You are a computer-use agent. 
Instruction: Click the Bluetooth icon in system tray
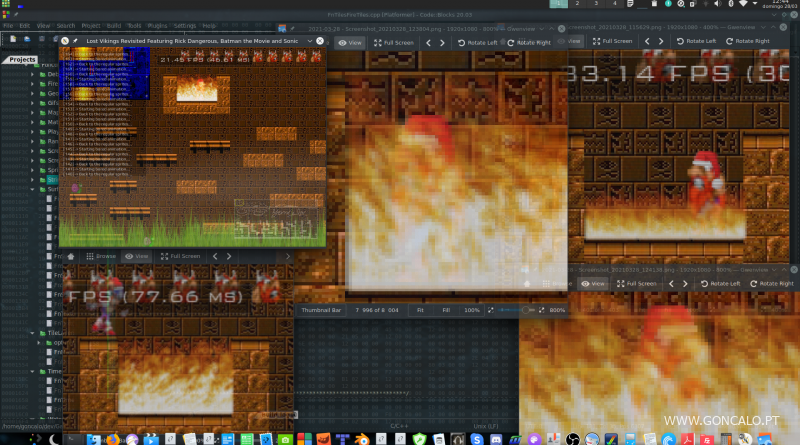tap(731, 4)
